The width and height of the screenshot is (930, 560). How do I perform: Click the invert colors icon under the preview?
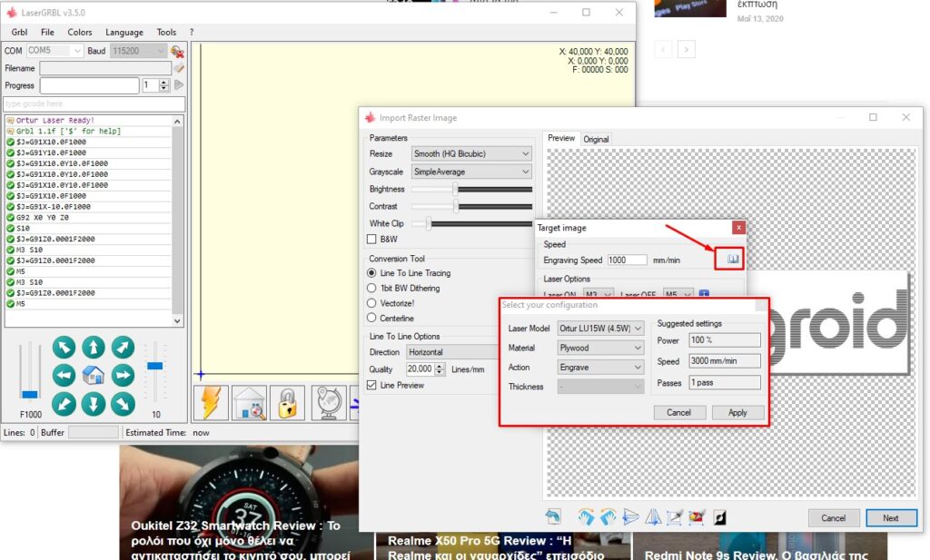tap(720, 517)
